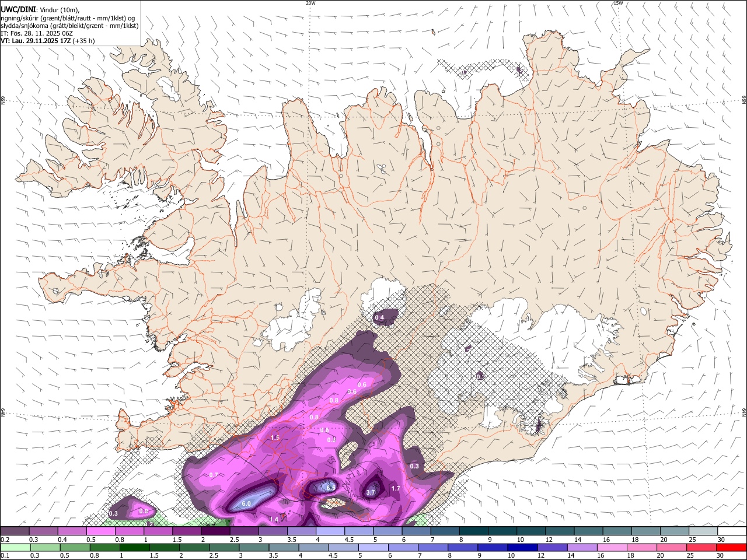Pick lavender top-row swatch 4 to 4.5
Image resolution: width=747 pixels, height=560 pixels.
pos(330,531)
